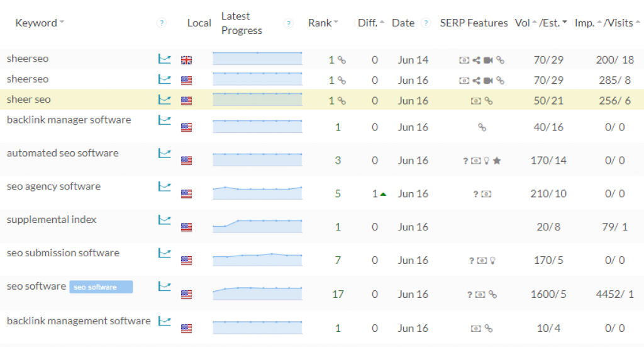Open chart icon for first sheerseo row

point(165,59)
